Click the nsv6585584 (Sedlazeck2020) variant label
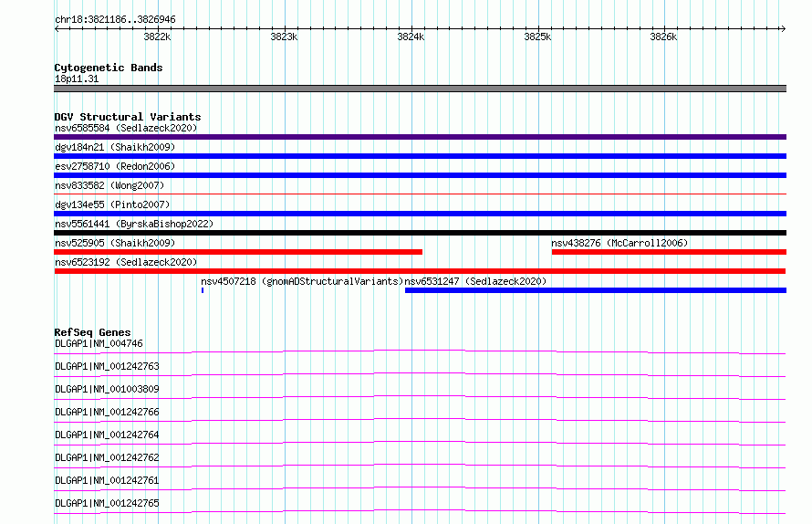This screenshot has width=812, height=524. tap(126, 128)
